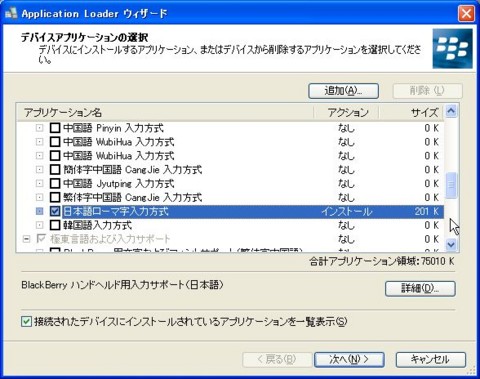
Task: Click the デバイスアプリケーションの選択 heading
Action: point(85,37)
